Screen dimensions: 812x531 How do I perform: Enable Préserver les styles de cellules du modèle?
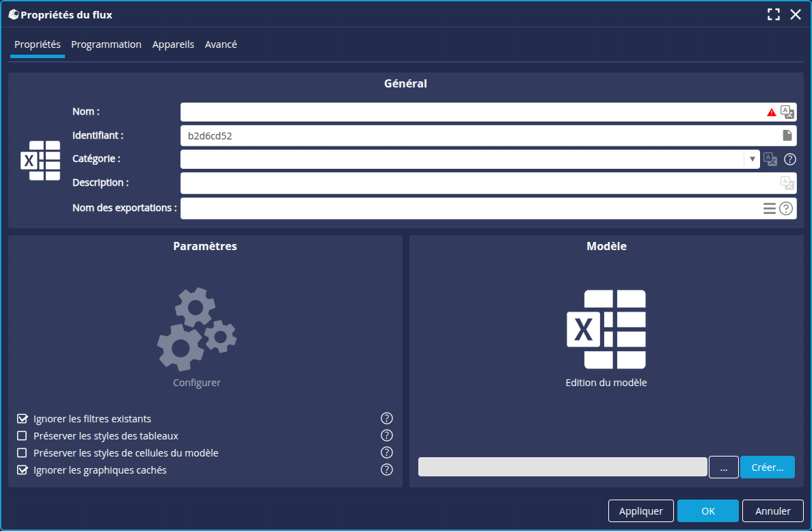tap(23, 452)
